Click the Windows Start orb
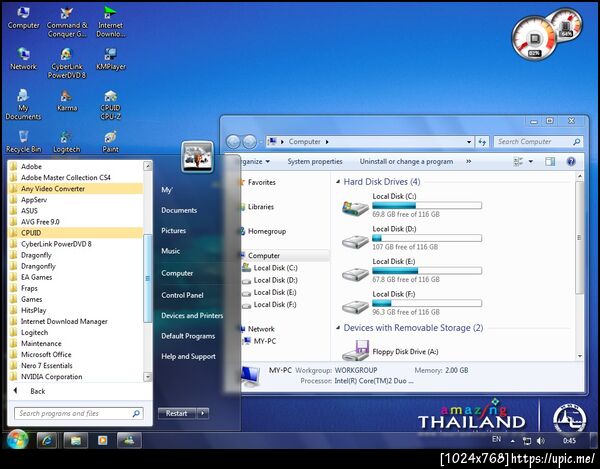Viewport: 600px width, 469px height. pos(17,440)
